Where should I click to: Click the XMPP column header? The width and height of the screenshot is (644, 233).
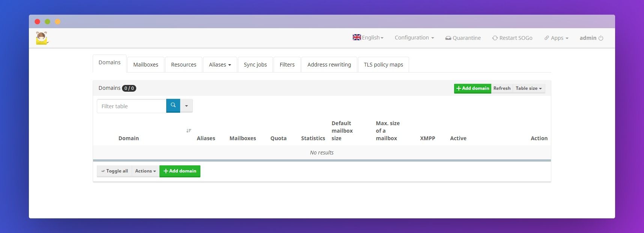(x=427, y=138)
